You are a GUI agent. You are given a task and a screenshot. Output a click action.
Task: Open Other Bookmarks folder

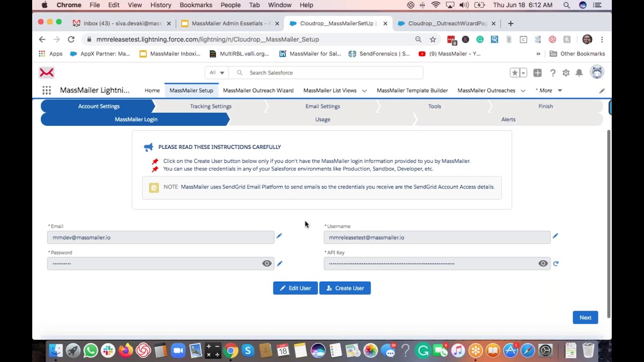click(x=577, y=54)
